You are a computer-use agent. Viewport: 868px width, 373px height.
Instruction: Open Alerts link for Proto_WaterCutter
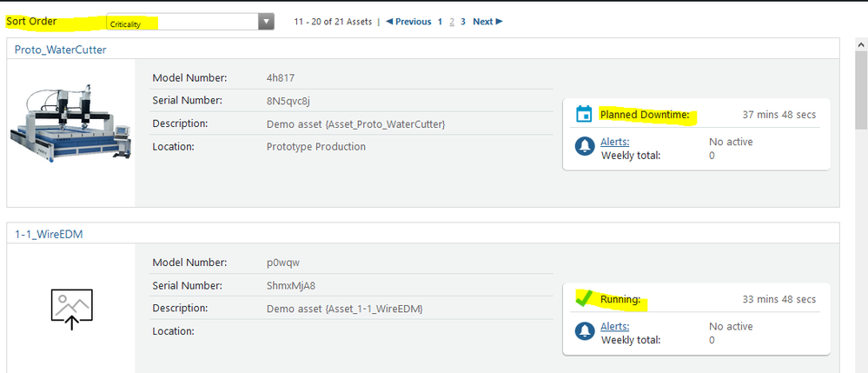pyautogui.click(x=614, y=142)
